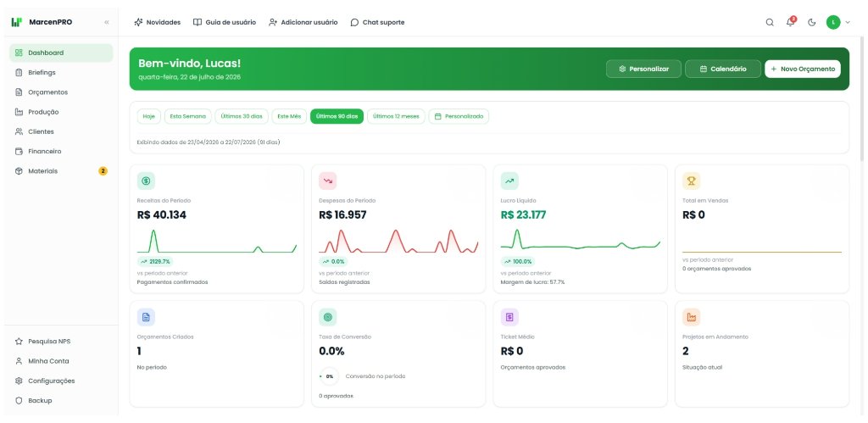
Task: Open the Guia de usuário book icon
Action: [x=197, y=22]
